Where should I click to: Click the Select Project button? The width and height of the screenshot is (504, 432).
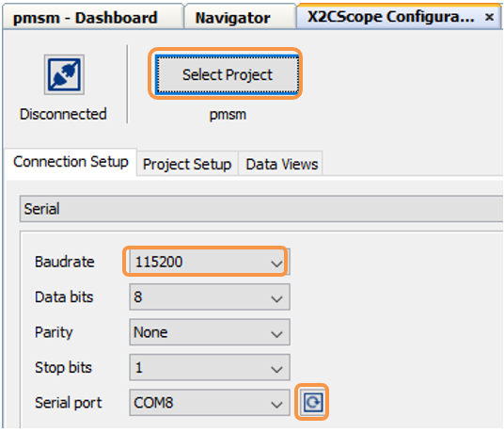(x=227, y=75)
